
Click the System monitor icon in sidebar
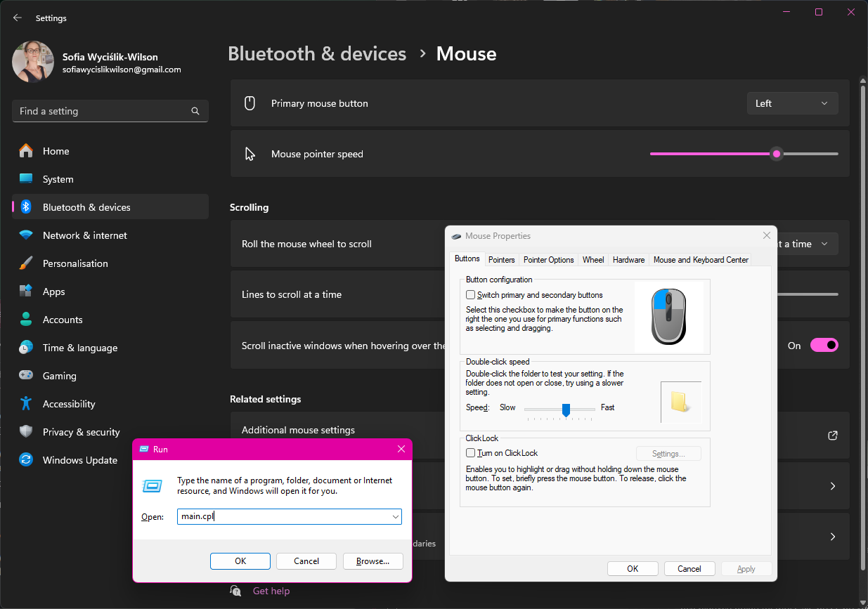coord(26,179)
